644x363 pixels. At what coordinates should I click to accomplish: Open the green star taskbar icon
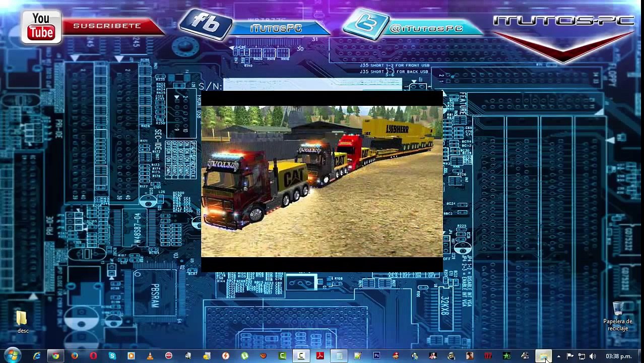click(x=507, y=356)
